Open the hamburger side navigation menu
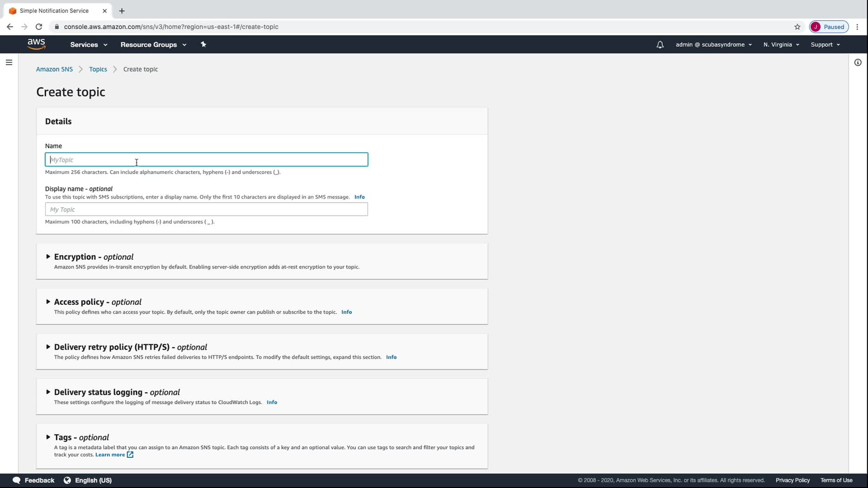This screenshot has height=488, width=868. tap(9, 62)
